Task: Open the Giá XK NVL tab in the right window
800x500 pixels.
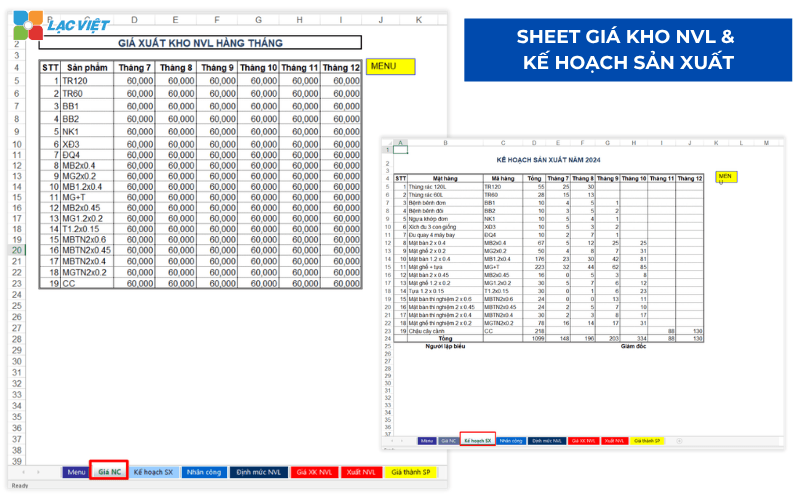Action: pyautogui.click(x=583, y=441)
